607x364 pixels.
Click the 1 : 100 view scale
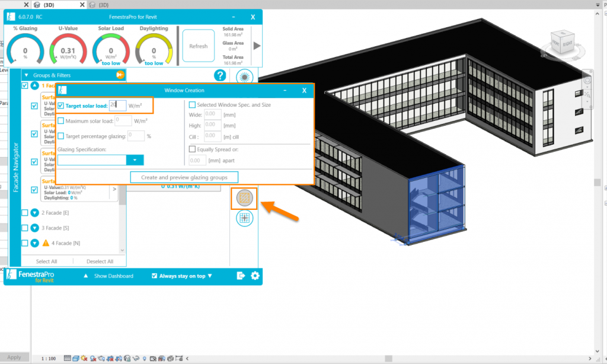49,359
